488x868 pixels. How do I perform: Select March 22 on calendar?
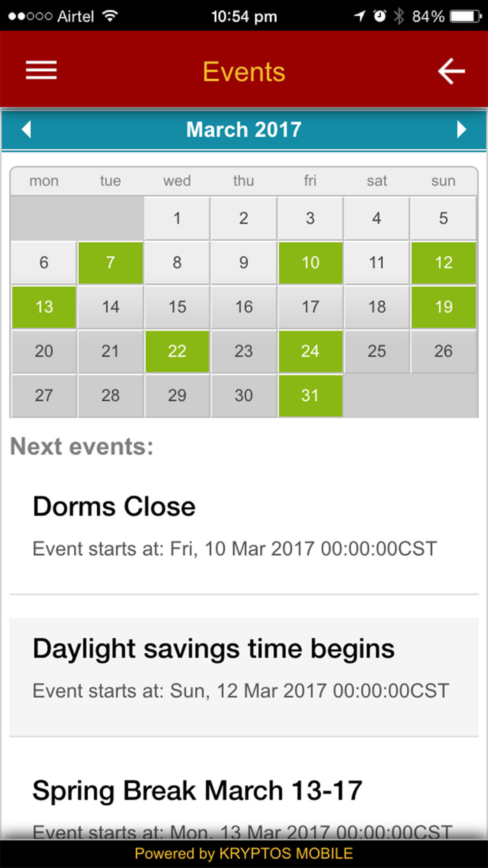(177, 352)
